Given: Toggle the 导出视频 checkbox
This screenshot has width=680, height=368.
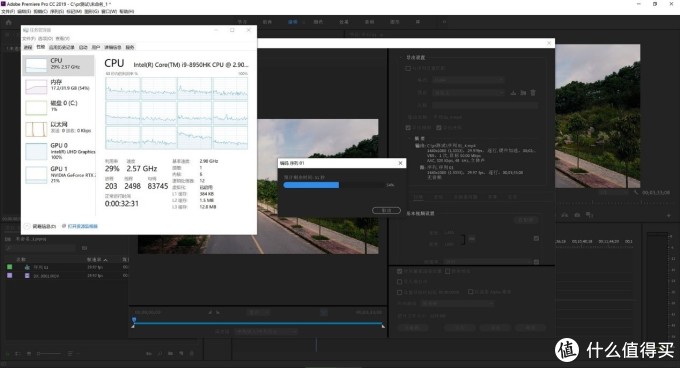Looking at the screenshot, I should coord(408,128).
